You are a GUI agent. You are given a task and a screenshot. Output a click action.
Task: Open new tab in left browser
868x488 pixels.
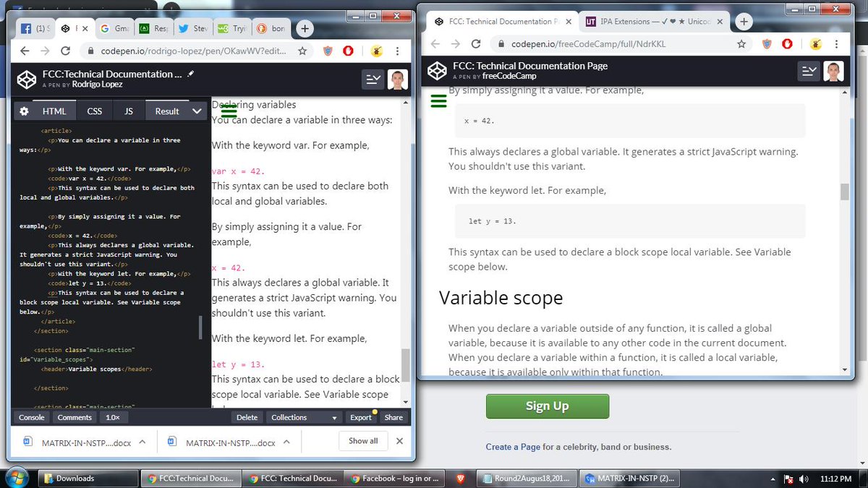(x=305, y=29)
